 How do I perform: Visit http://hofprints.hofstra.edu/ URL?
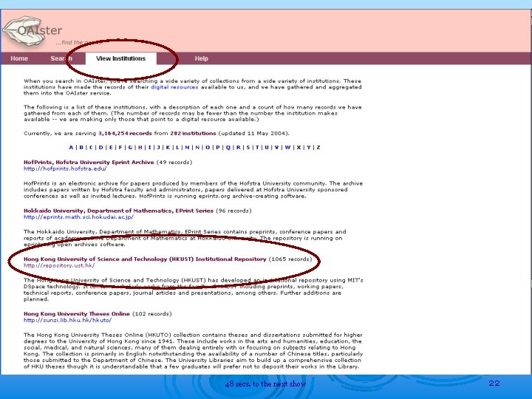point(65,168)
